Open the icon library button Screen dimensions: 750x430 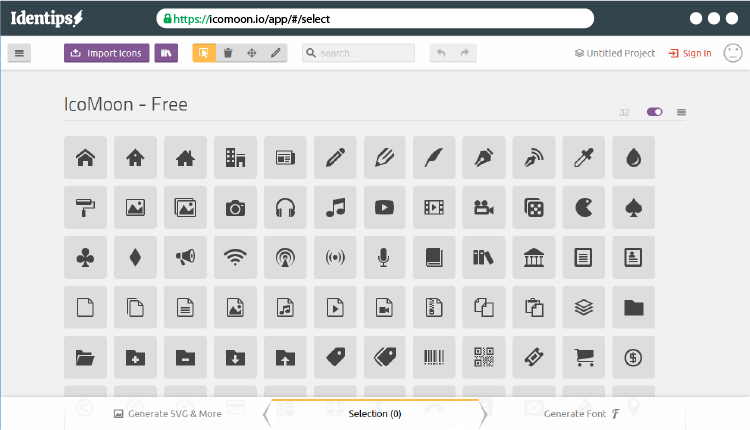(166, 53)
